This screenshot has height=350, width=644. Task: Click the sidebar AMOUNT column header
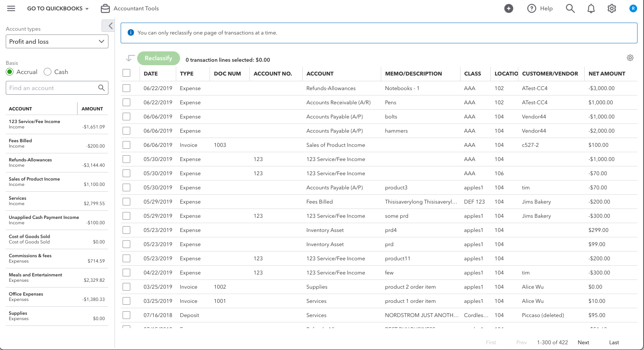(92, 109)
